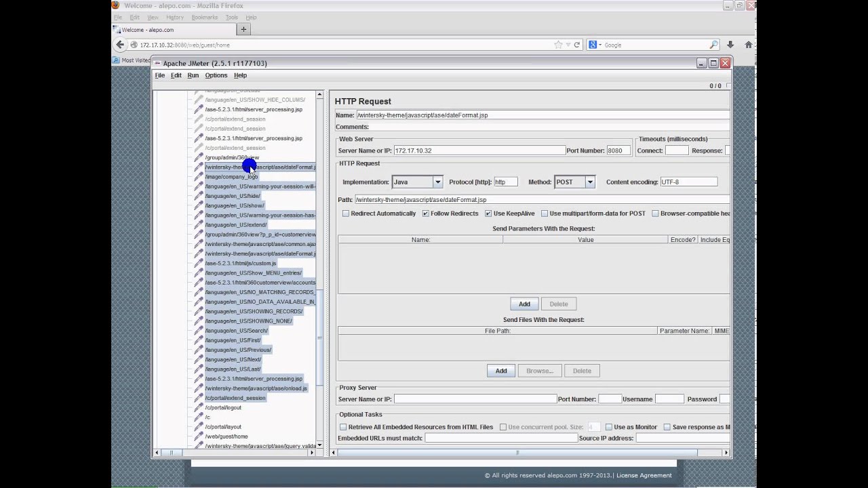This screenshot has width=868, height=488.
Task: Click the sampler icon next to /language/en_US/hide/
Action: click(199, 196)
